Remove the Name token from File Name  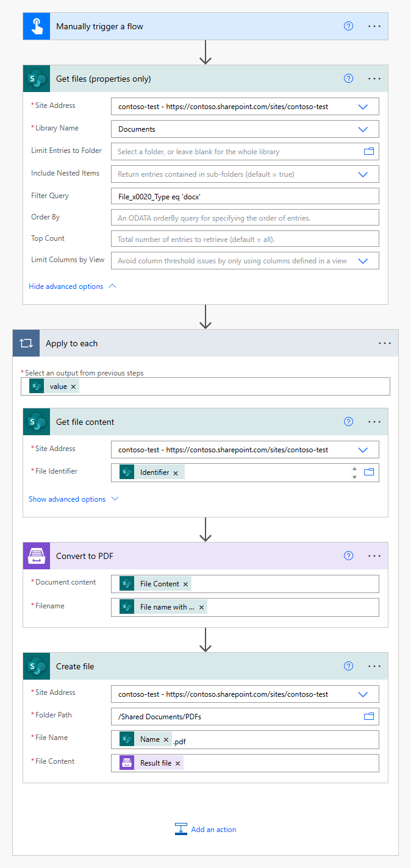pos(166,739)
